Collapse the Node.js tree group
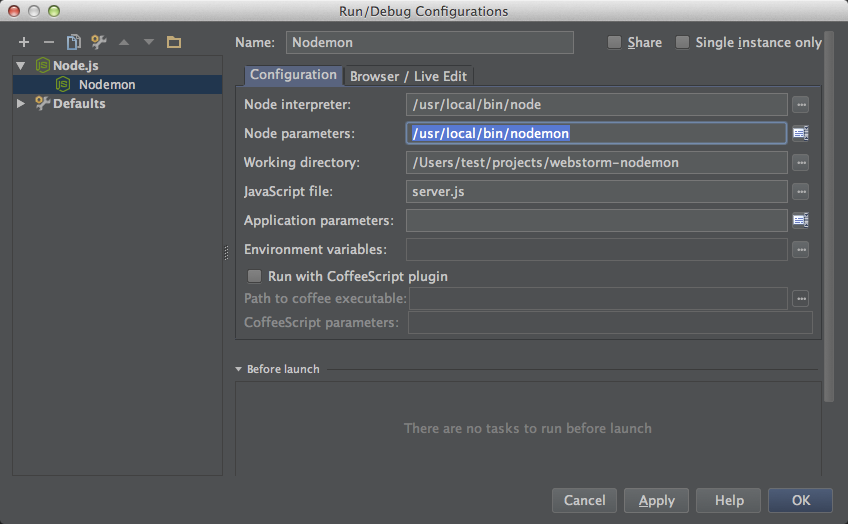This screenshot has height=524, width=848. pyautogui.click(x=21, y=65)
